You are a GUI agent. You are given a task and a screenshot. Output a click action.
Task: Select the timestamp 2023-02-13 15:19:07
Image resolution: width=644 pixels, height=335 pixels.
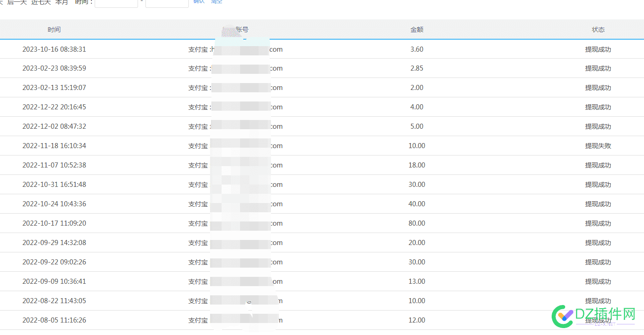tap(54, 88)
